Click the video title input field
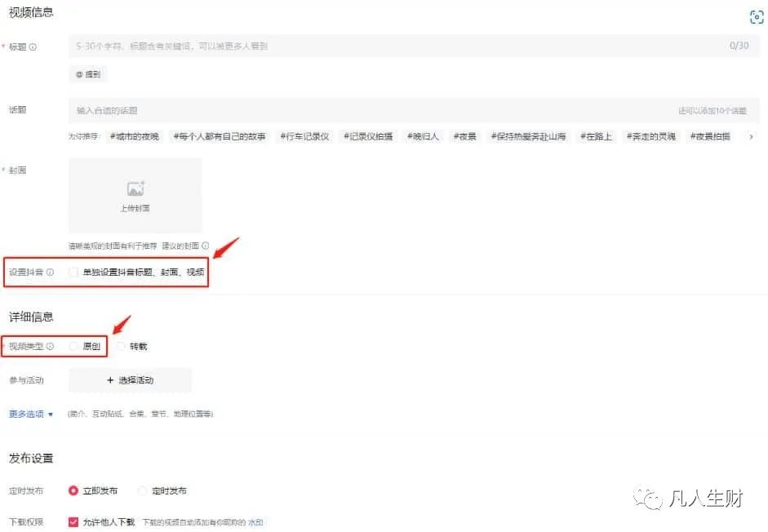The height and width of the screenshot is (532, 768). 326,47
